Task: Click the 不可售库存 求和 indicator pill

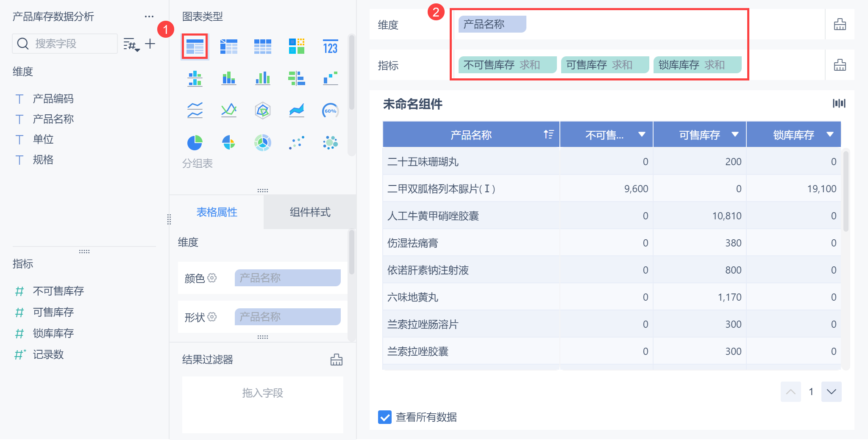Action: pos(507,65)
